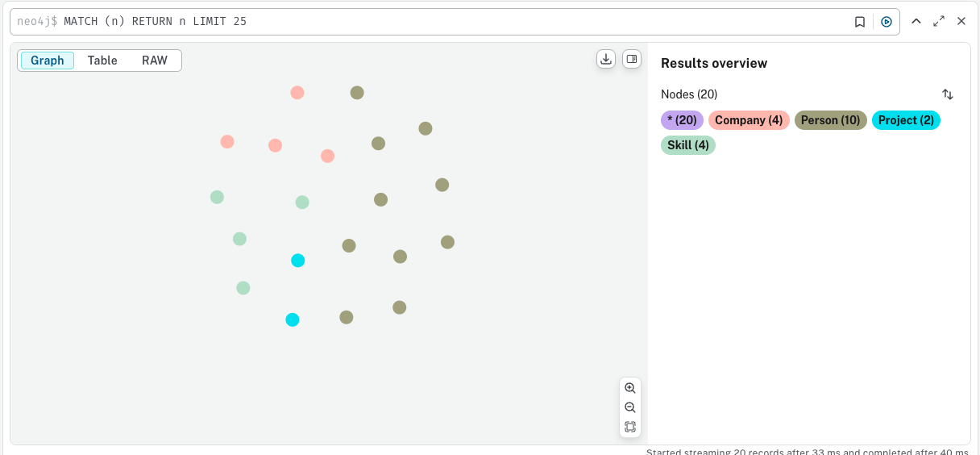Select the Person (10) label chip
This screenshot has height=455, width=980.
pos(831,120)
